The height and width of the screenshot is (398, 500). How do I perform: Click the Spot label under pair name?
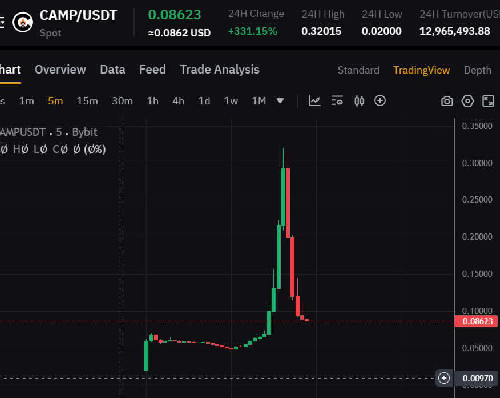click(50, 33)
